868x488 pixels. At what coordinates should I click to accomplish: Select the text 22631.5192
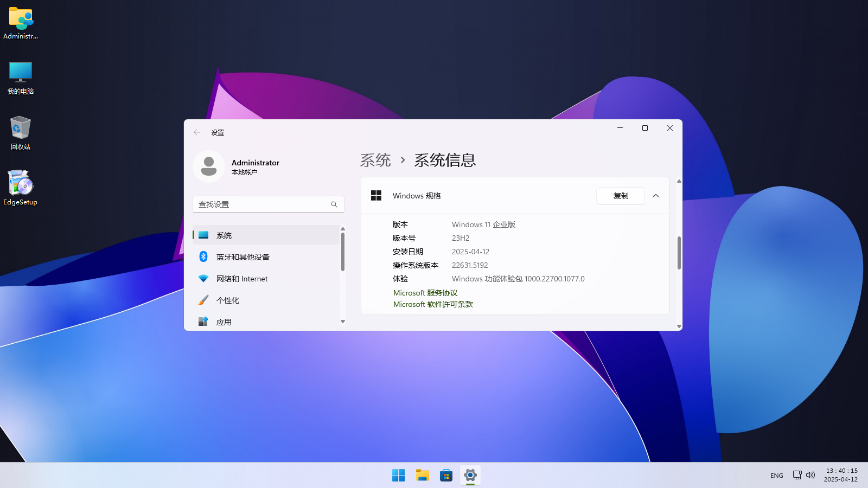tap(470, 265)
